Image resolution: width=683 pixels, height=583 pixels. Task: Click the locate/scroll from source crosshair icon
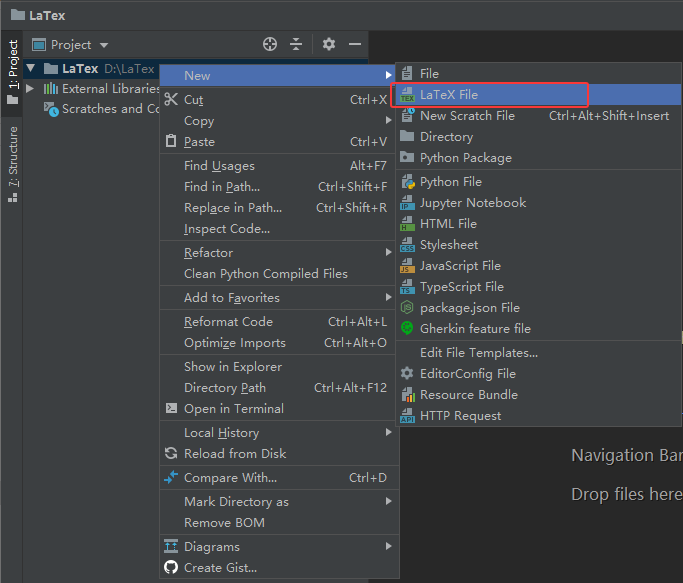point(270,44)
